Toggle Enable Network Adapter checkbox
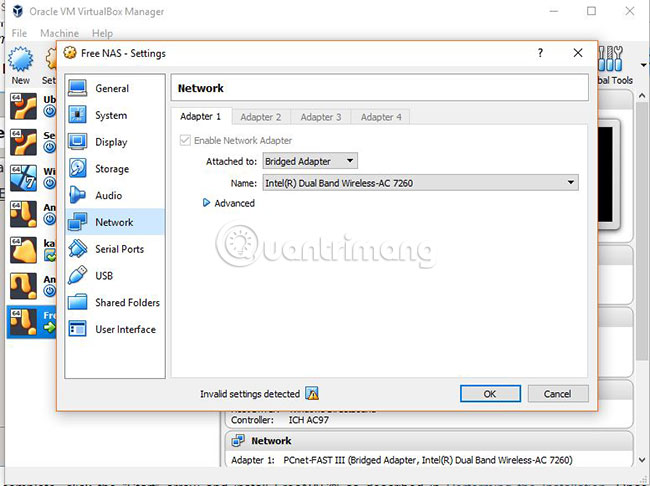The image size is (650, 486). pyautogui.click(x=185, y=140)
